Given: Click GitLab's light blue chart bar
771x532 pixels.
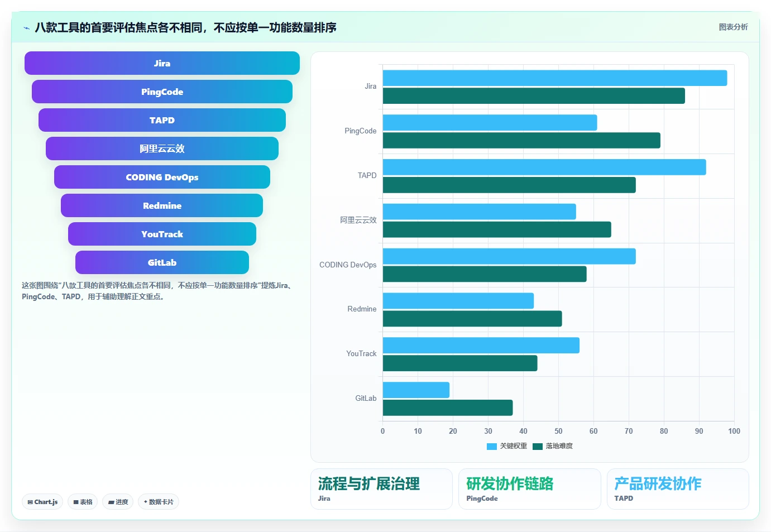Looking at the screenshot, I should click(x=416, y=390).
